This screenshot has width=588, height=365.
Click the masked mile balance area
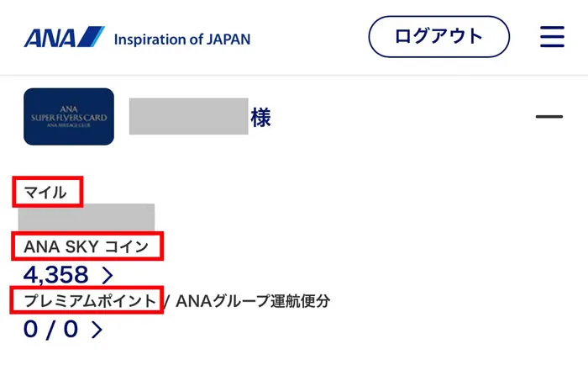click(x=87, y=217)
